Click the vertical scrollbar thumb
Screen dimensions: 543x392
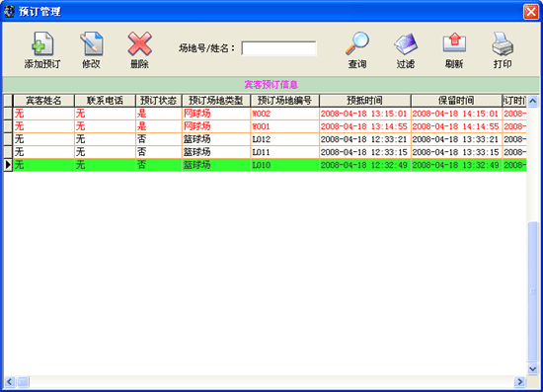[532, 291]
